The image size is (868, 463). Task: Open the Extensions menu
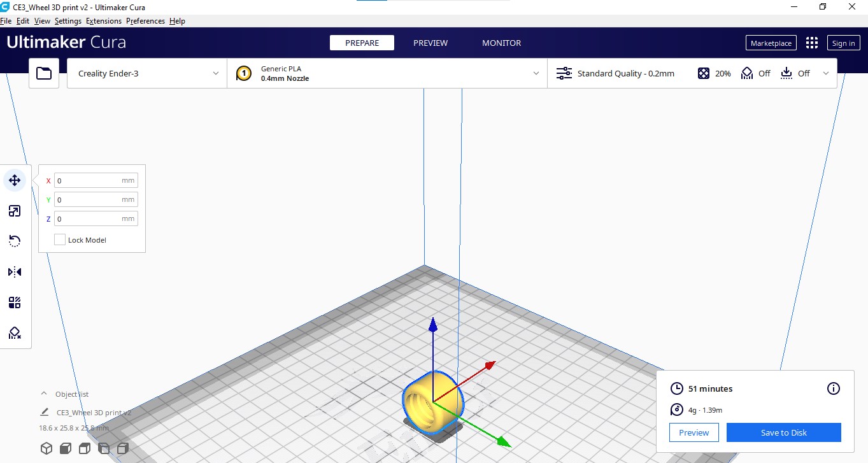pyautogui.click(x=104, y=21)
